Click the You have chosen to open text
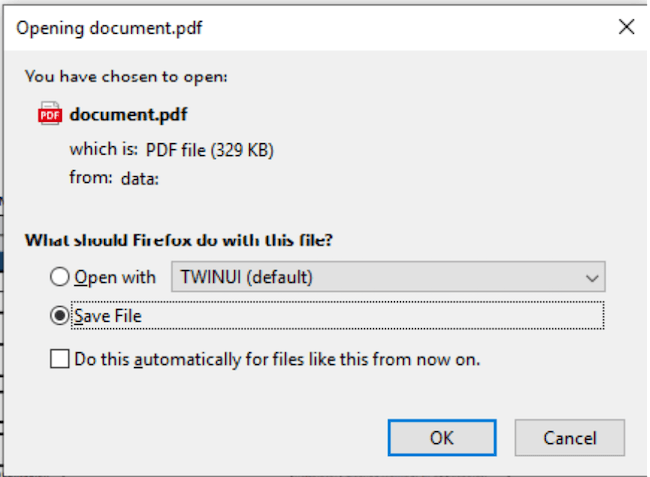The width and height of the screenshot is (650, 477). (126, 77)
